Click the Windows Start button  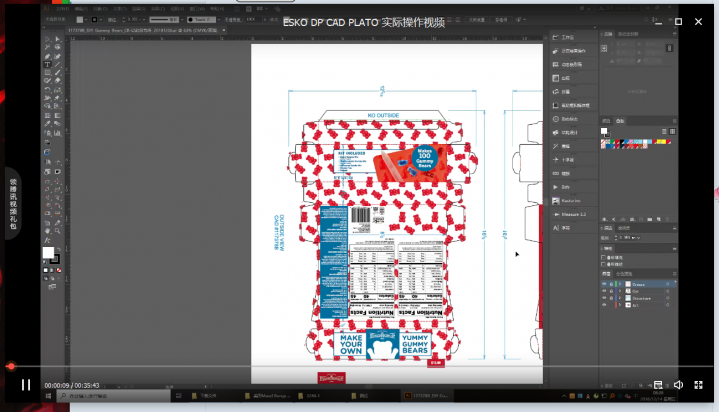pos(49,398)
